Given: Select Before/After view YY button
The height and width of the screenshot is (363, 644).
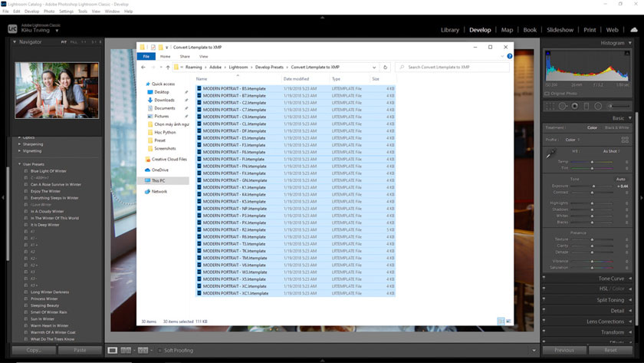Looking at the screenshot, I should pos(143,350).
